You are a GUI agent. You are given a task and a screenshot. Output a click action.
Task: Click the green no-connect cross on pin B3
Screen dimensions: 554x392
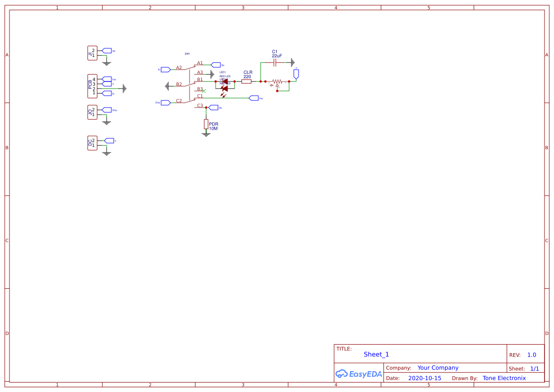203,91
